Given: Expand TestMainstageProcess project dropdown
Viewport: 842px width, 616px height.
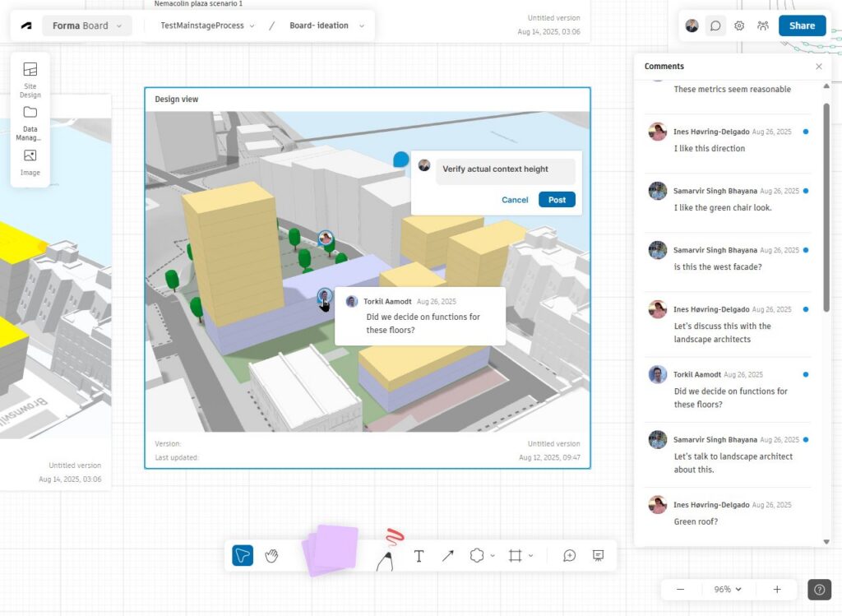Looking at the screenshot, I should pos(207,25).
